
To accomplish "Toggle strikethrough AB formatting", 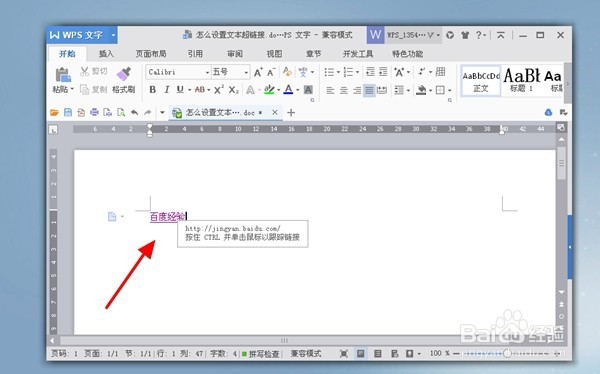I will click(x=200, y=90).
